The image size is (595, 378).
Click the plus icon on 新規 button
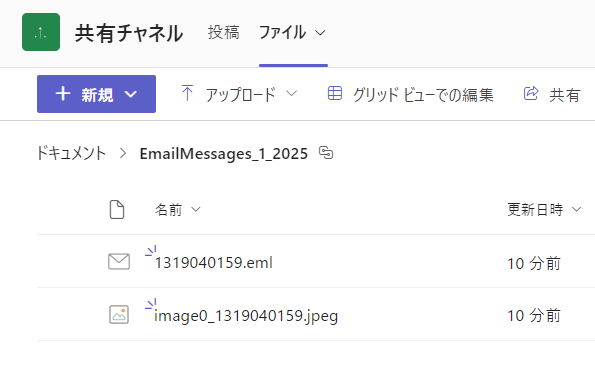(63, 94)
